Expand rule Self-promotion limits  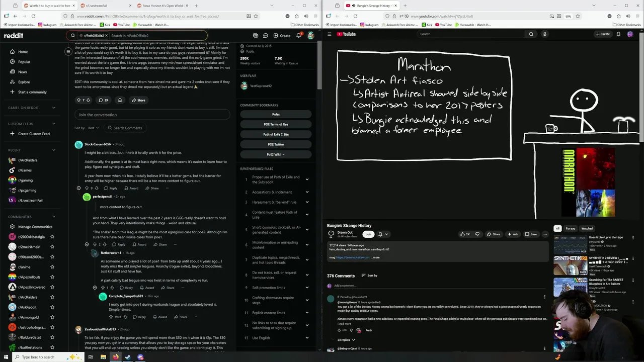point(307,288)
